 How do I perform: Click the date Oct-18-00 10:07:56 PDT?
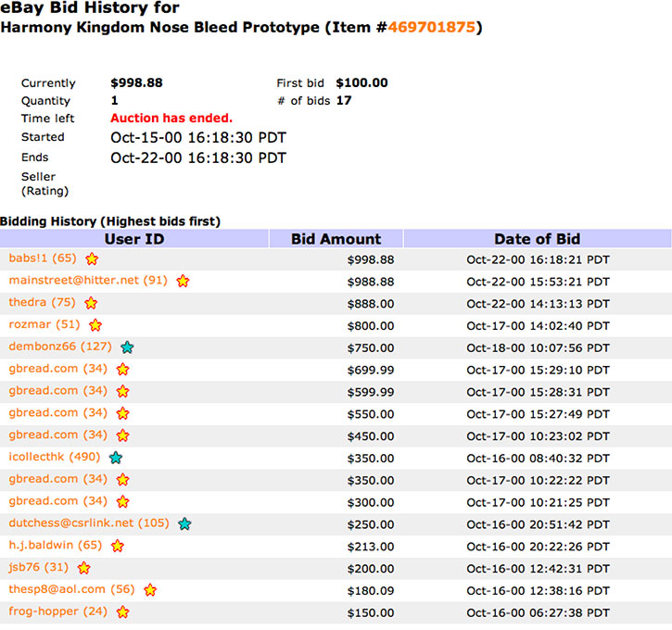pos(538,348)
